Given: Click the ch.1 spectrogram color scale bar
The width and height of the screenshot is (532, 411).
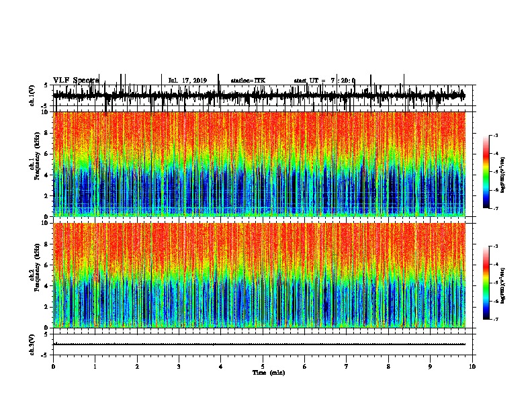Looking at the screenshot, I should tap(486, 172).
